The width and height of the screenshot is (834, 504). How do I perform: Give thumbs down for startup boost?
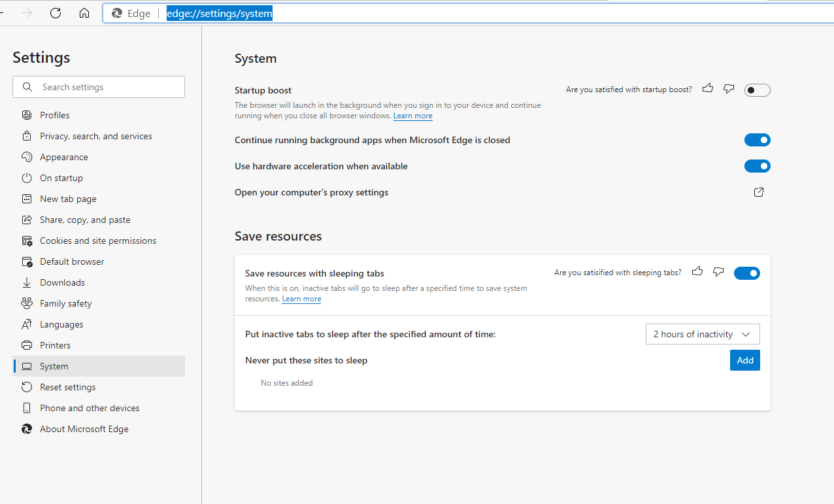click(729, 89)
